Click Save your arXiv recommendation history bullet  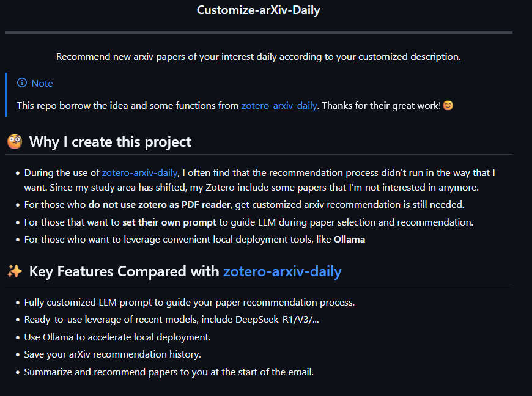[113, 354]
